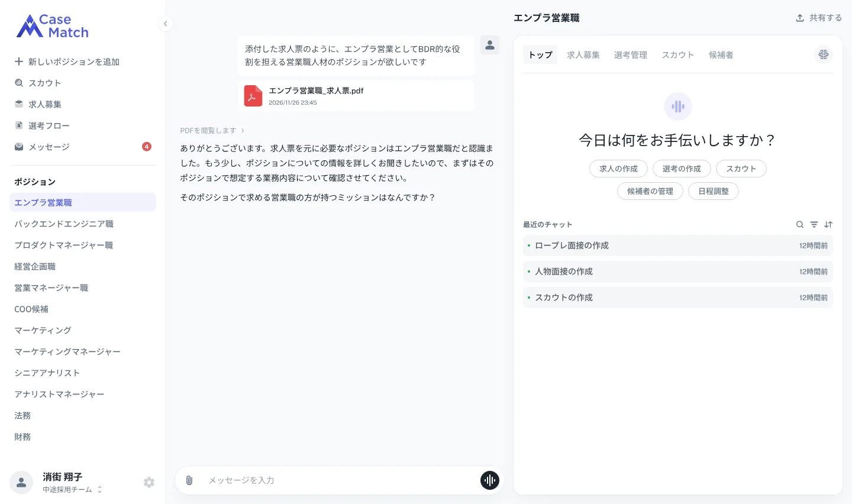852x504 pixels.
Task: Click the user avatar beside 消街 翔子
Action: [x=21, y=483]
